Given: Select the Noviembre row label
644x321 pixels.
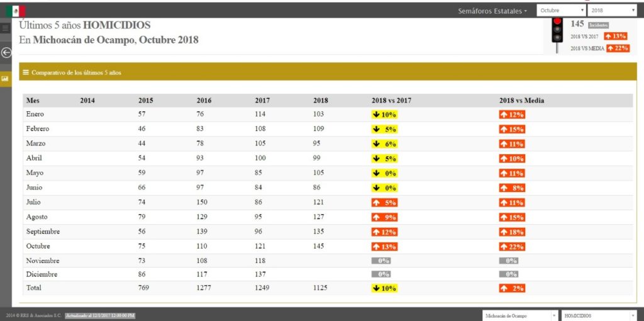Looking at the screenshot, I should 43,261.
